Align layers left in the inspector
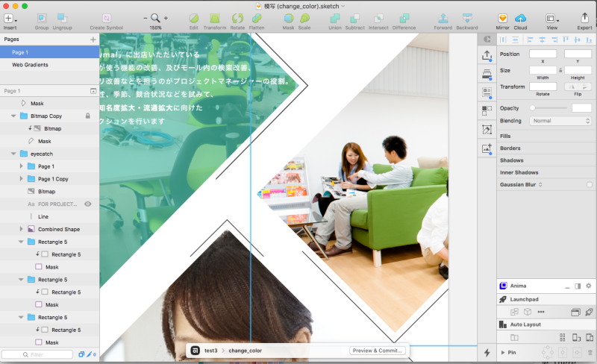The image size is (597, 364). (530, 40)
